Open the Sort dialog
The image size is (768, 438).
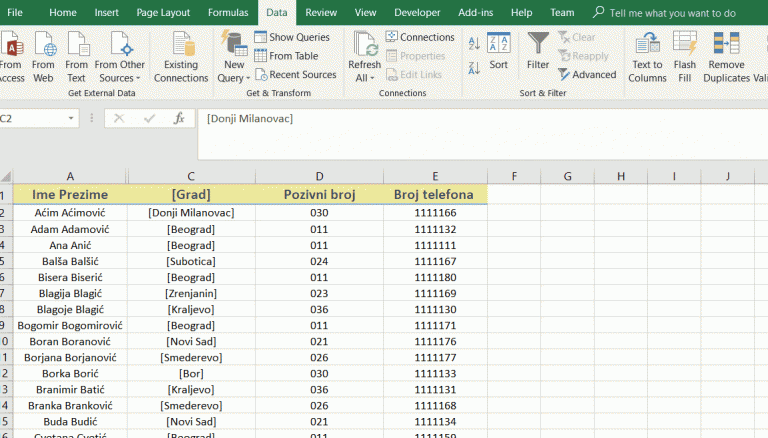click(498, 50)
